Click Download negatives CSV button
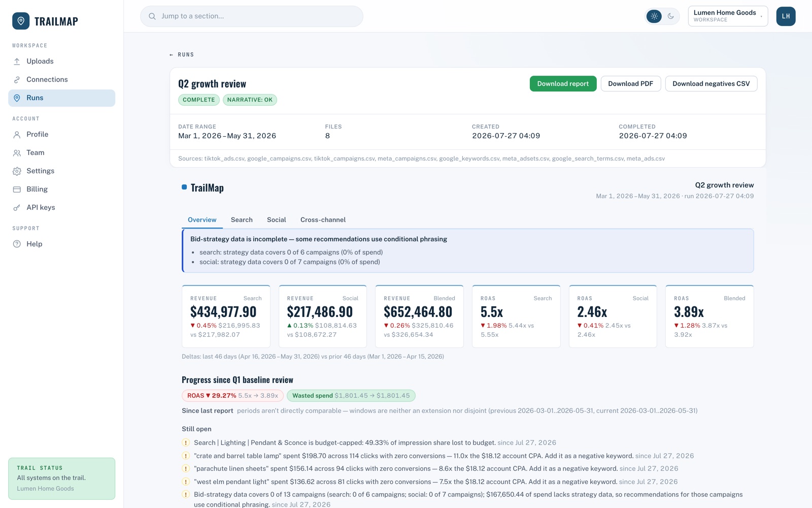 click(711, 84)
